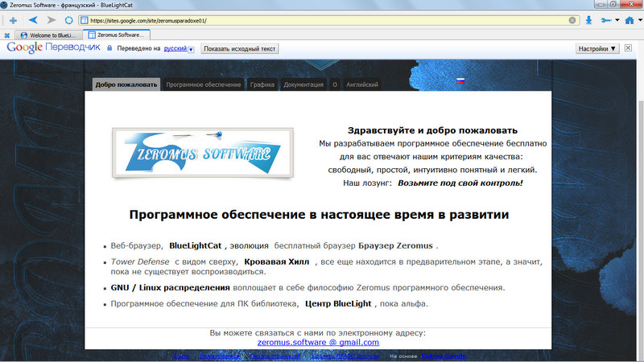
Task: Click the Google Переводчик logo
Action: 53,47
